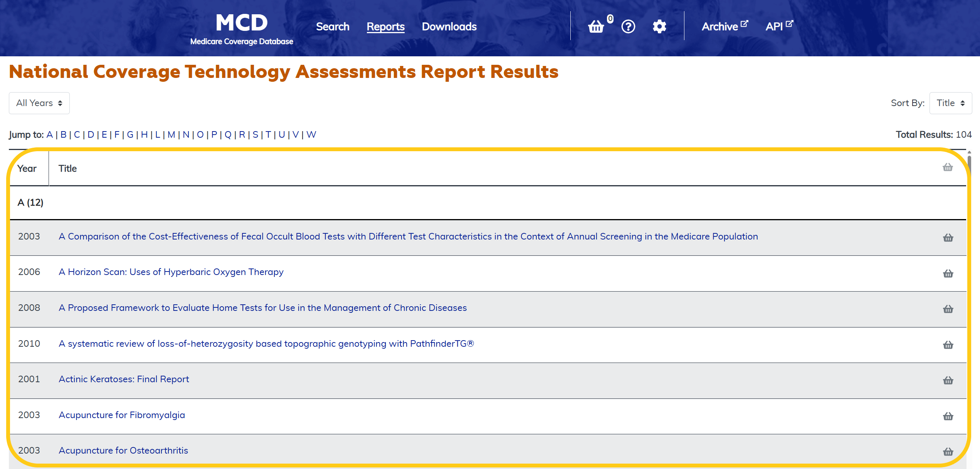This screenshot has width=980, height=469.
Task: Go to the Search menu item
Action: click(333, 27)
